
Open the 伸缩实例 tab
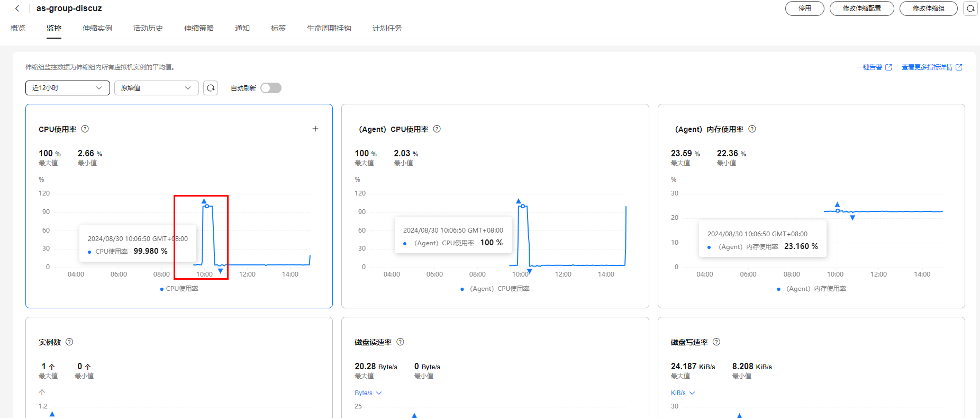click(x=97, y=28)
